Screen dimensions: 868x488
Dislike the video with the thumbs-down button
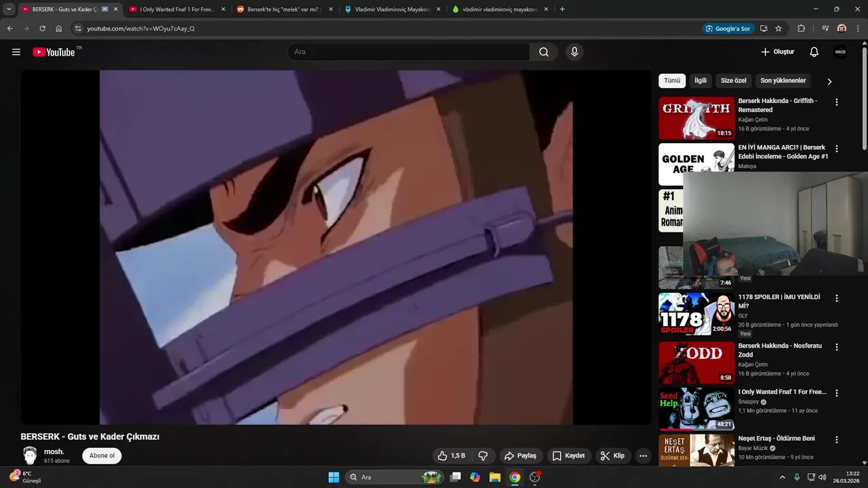pyautogui.click(x=484, y=456)
